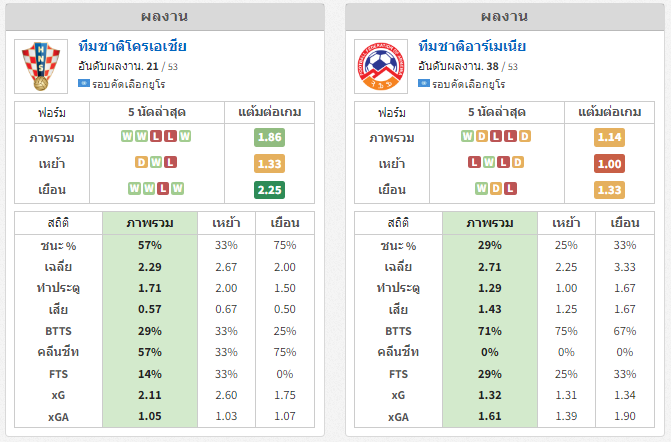Select the D badge in Croatia home form
This screenshot has width=671, height=442.
pyautogui.click(x=141, y=163)
